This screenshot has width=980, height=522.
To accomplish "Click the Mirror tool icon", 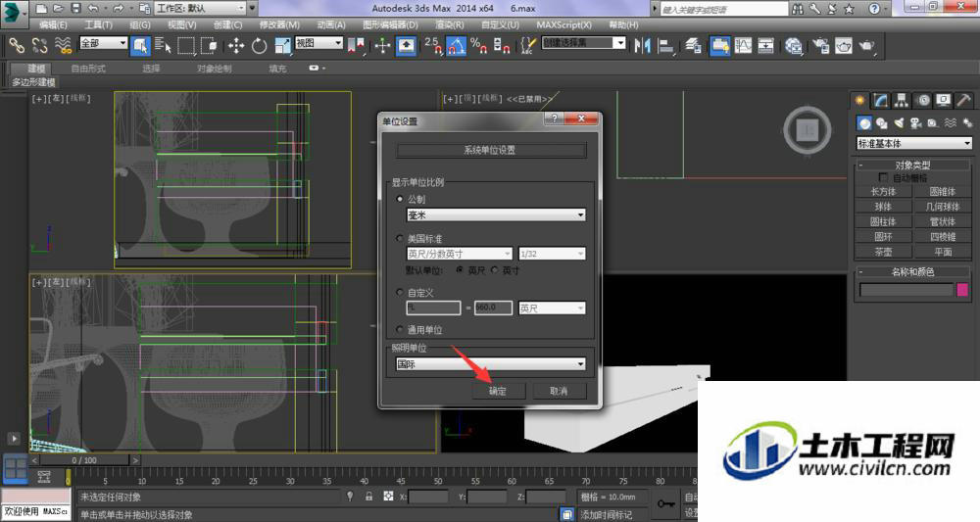I will click(642, 46).
